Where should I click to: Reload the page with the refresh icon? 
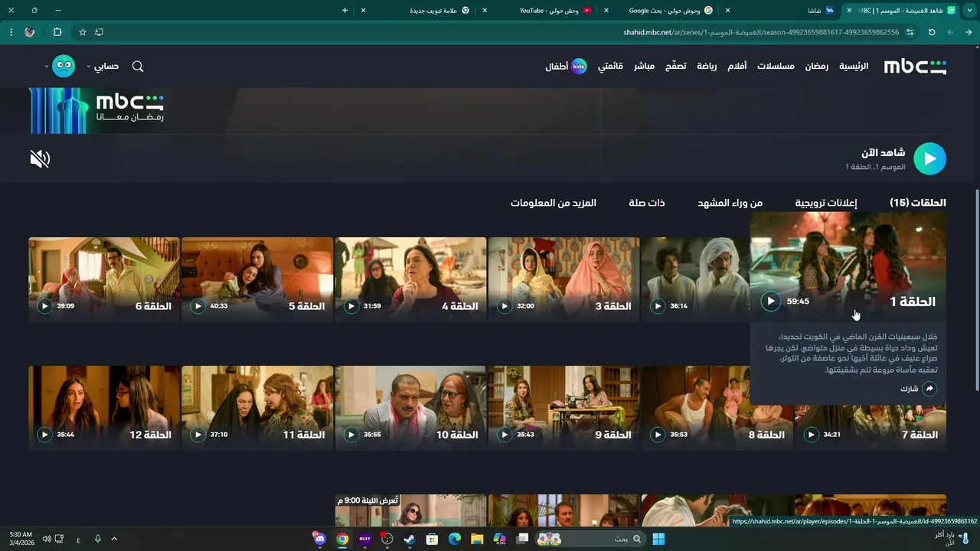[x=932, y=32]
